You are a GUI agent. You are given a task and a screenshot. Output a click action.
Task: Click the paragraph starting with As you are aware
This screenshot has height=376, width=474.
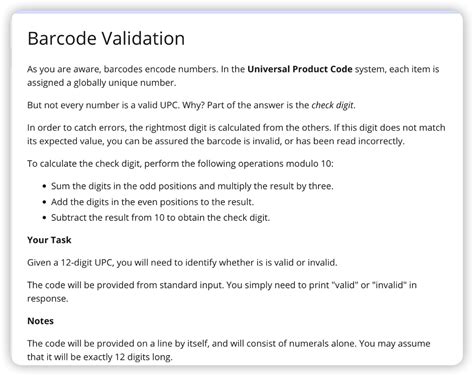233,76
